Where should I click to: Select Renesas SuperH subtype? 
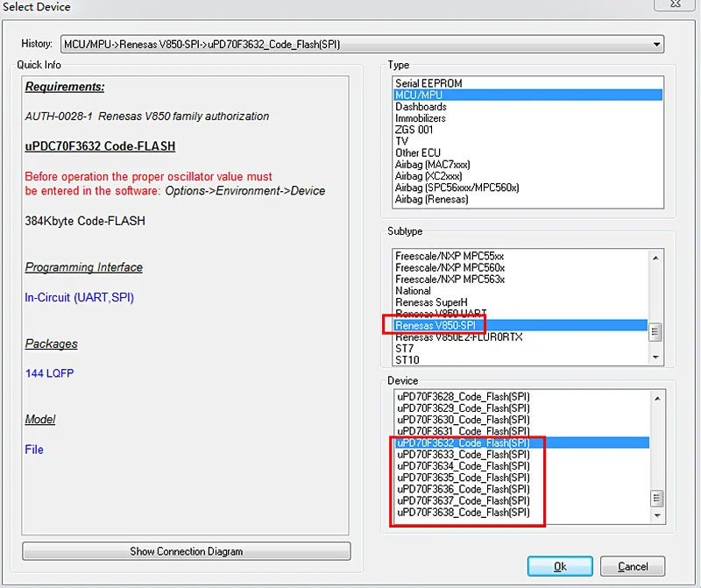coord(520,302)
